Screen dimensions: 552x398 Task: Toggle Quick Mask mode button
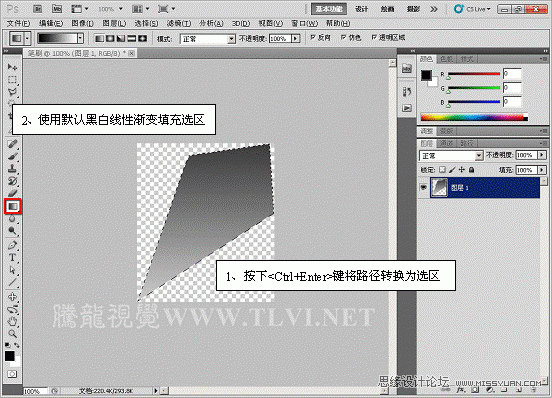point(12,374)
